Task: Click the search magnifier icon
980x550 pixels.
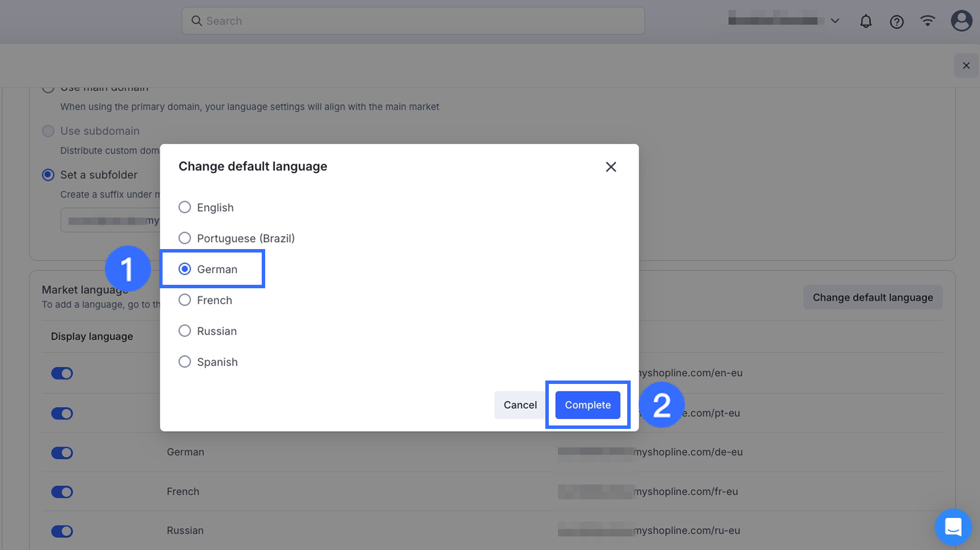Action: 197,21
